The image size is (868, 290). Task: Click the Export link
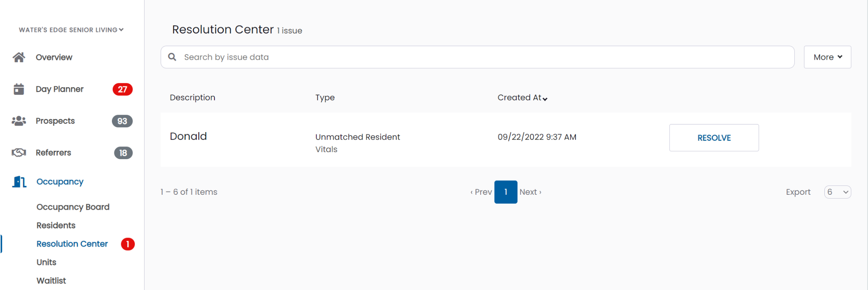tap(798, 192)
